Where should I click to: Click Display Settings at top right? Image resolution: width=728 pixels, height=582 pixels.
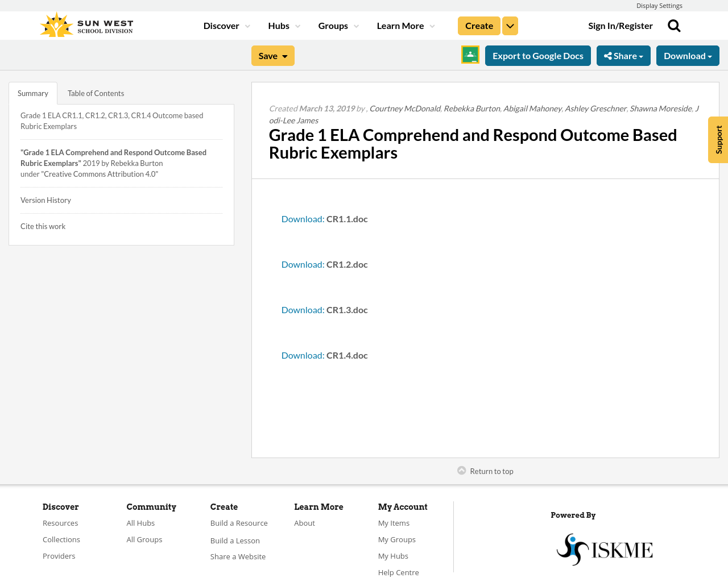[x=659, y=6]
